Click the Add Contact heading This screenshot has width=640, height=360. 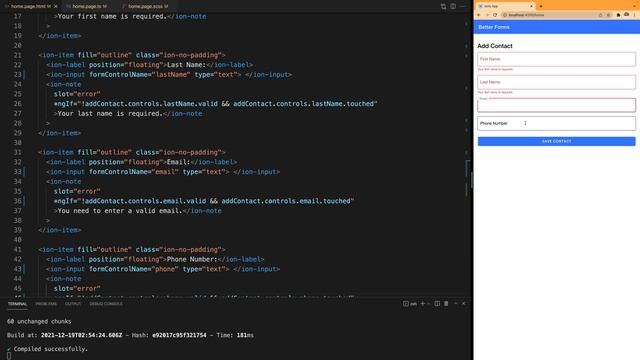pos(495,46)
